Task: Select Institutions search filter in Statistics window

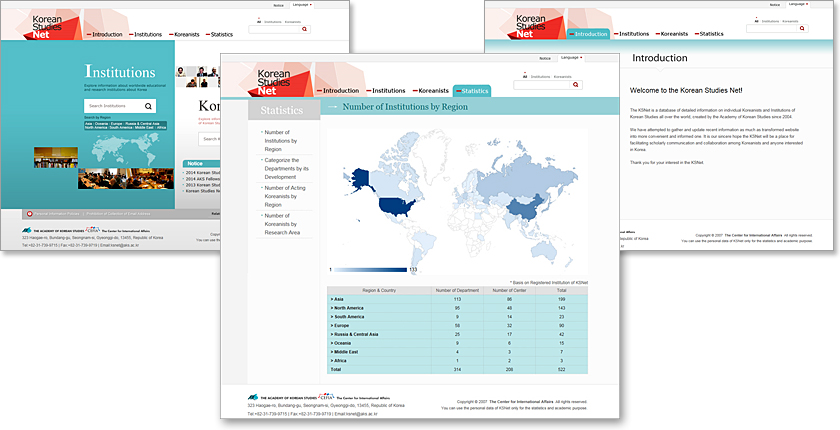Action: pyautogui.click(x=541, y=77)
